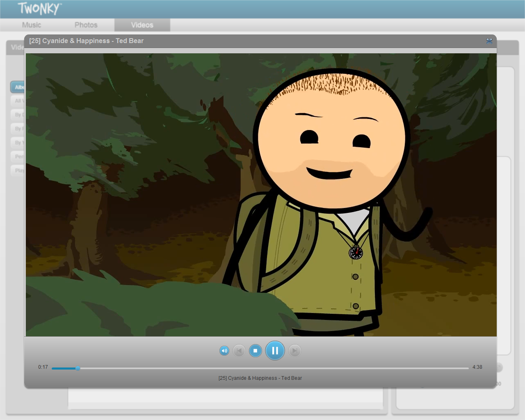The width and height of the screenshot is (525, 420).
Task: Skip to previous video track
Action: [239, 351]
